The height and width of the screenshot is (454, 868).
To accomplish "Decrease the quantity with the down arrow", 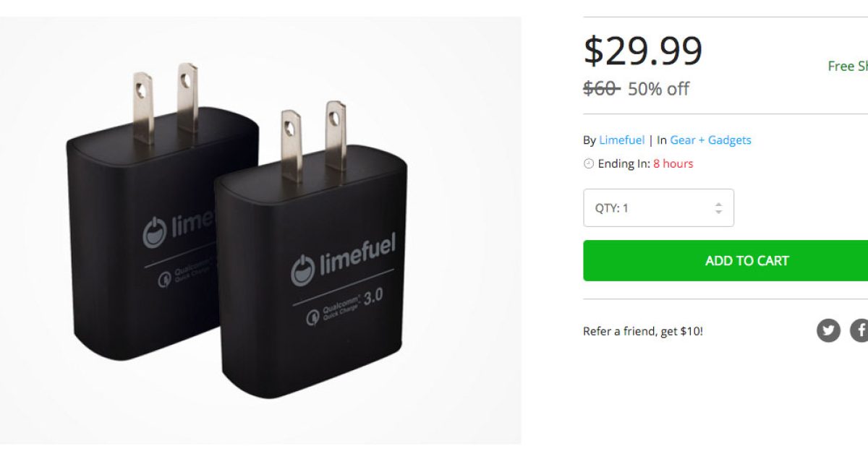I will click(x=718, y=213).
